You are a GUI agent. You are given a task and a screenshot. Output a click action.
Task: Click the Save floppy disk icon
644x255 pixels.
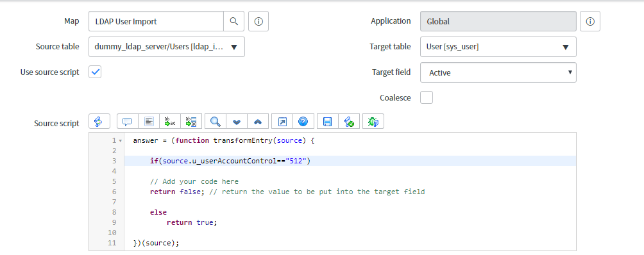pos(327,121)
